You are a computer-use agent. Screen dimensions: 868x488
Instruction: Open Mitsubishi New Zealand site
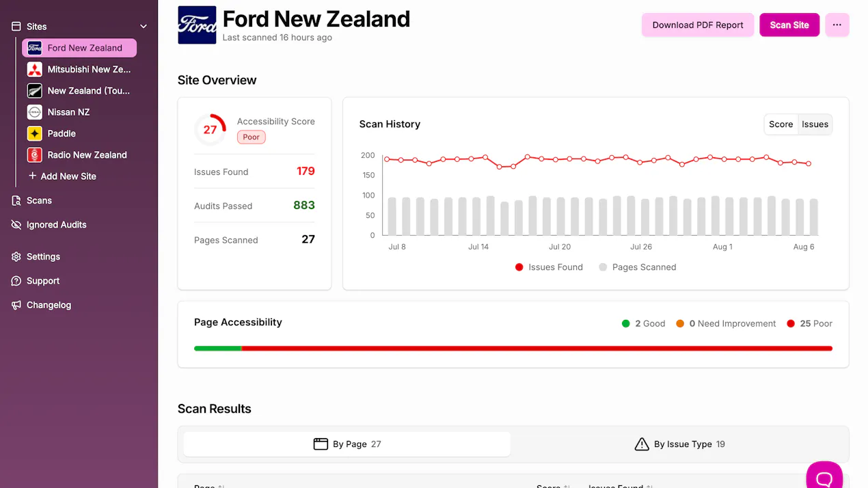click(79, 69)
